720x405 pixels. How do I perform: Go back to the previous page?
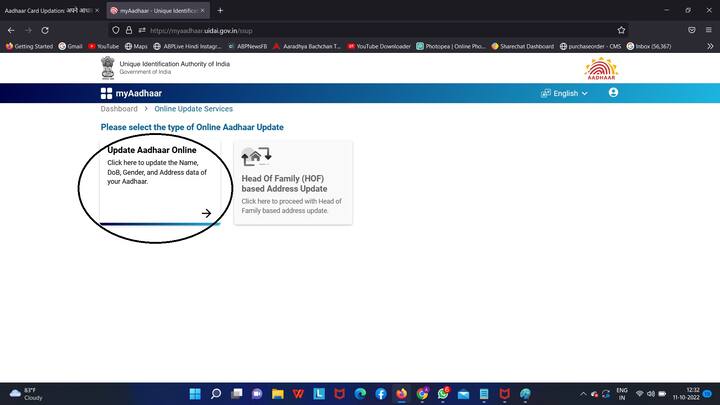(x=11, y=30)
